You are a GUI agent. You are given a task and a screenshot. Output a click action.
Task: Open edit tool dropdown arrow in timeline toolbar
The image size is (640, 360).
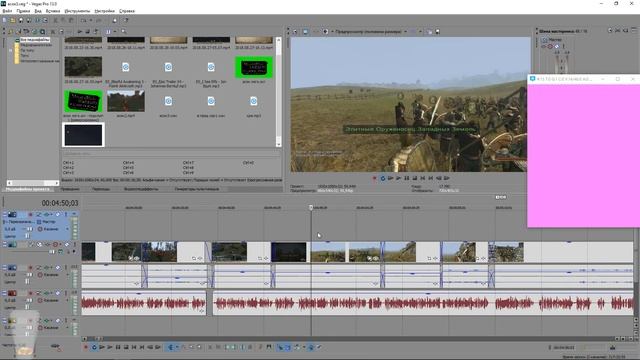click(177, 347)
